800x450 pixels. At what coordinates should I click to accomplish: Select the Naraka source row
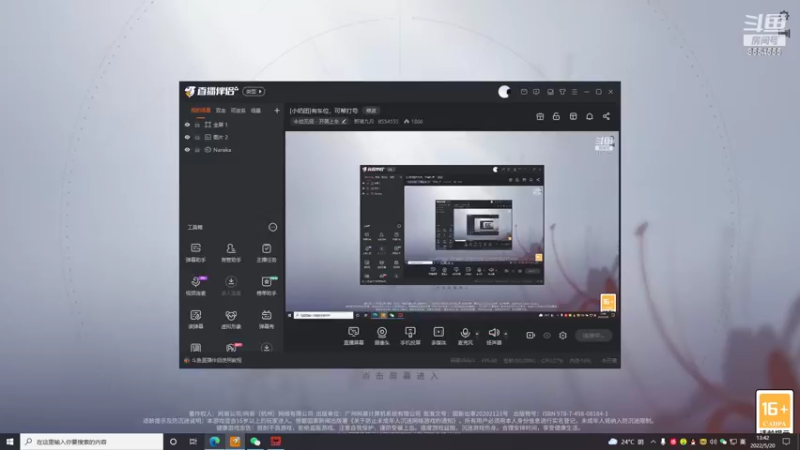coord(232,150)
